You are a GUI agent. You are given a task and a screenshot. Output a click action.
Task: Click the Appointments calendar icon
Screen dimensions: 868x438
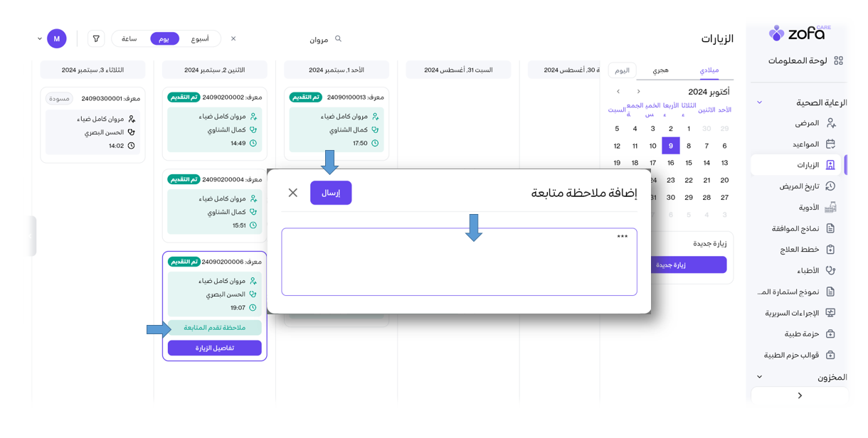[x=830, y=144]
